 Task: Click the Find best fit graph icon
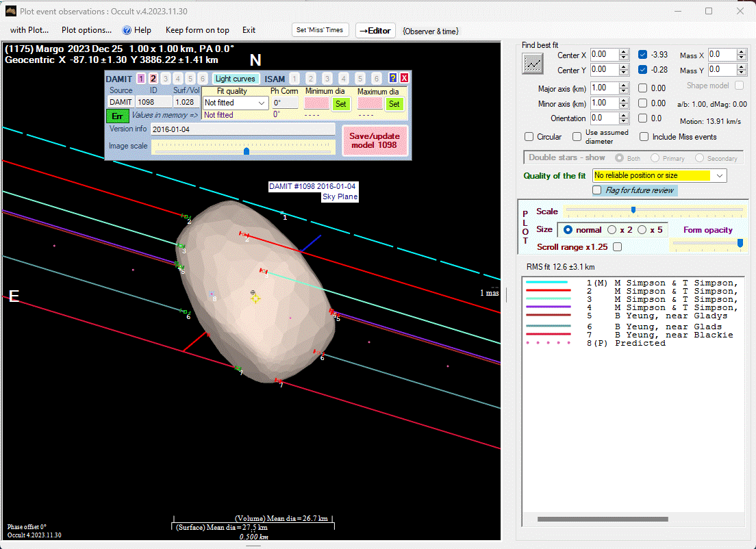pyautogui.click(x=532, y=63)
